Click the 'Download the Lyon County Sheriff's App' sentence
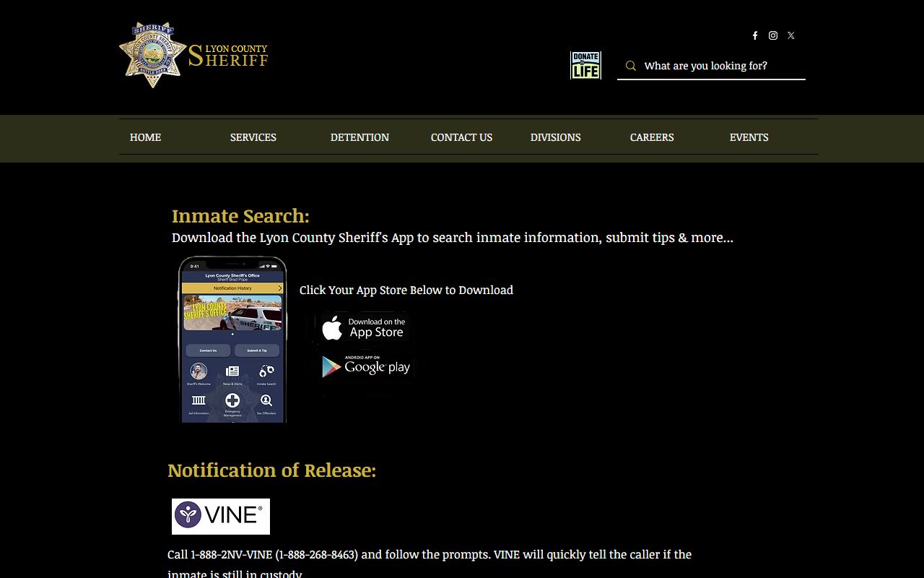The width and height of the screenshot is (924, 578). click(x=453, y=238)
